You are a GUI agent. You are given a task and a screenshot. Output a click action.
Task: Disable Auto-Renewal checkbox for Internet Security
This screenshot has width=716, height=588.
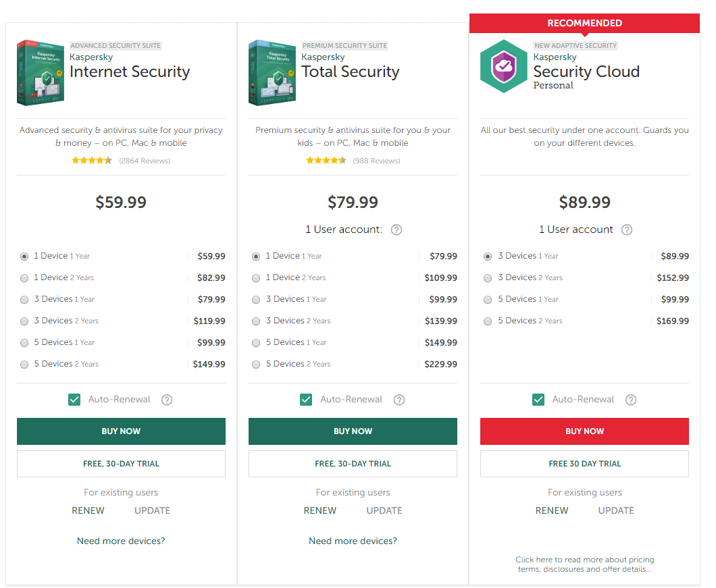click(x=74, y=400)
